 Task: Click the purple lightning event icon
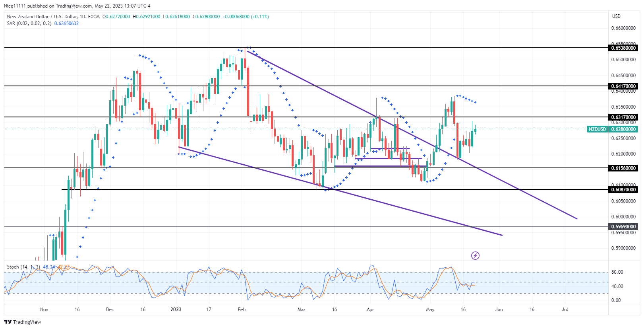pos(475,255)
